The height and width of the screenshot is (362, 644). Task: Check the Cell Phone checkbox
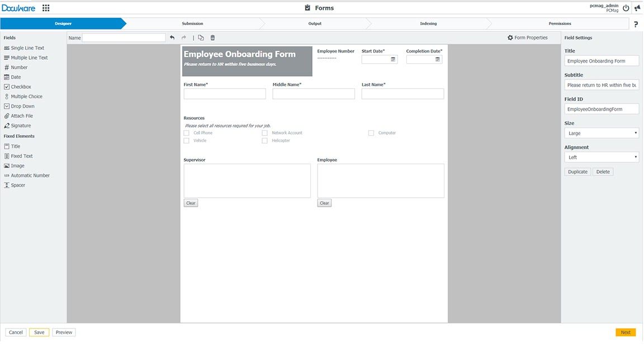coord(187,133)
